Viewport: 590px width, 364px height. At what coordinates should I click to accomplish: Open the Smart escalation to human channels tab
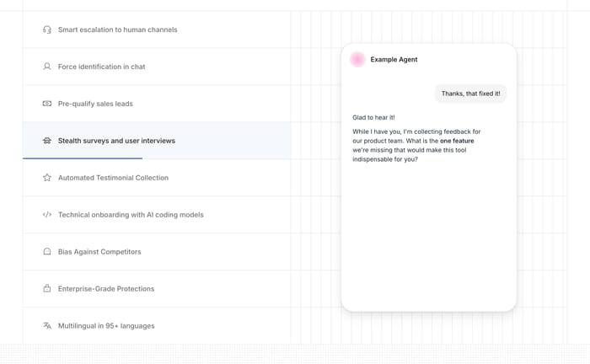point(157,29)
